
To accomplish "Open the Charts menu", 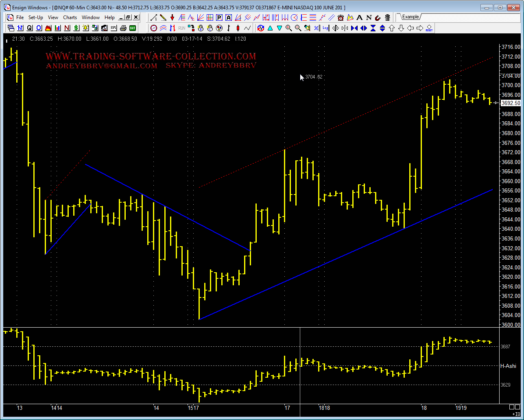I will click(x=70, y=17).
